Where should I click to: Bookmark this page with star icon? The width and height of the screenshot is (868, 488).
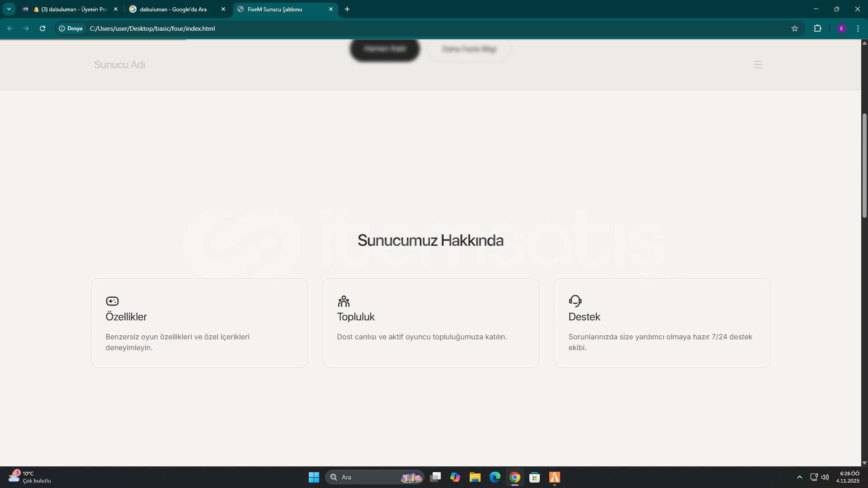pos(795,28)
